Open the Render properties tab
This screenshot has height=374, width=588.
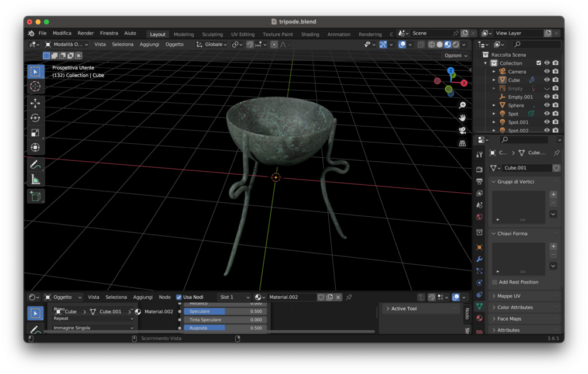(x=480, y=168)
